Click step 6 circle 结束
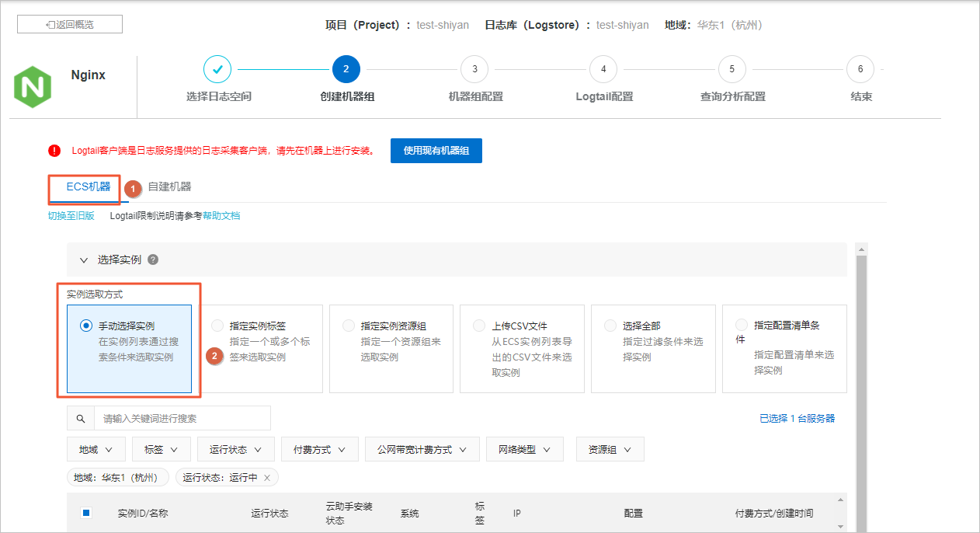 [x=860, y=69]
